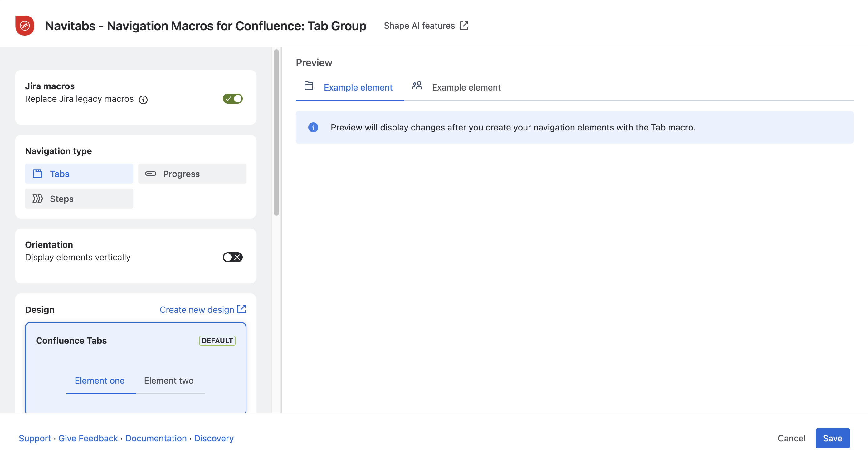Click the Cancel button
Screen dimensions: 868x462
tap(791, 438)
